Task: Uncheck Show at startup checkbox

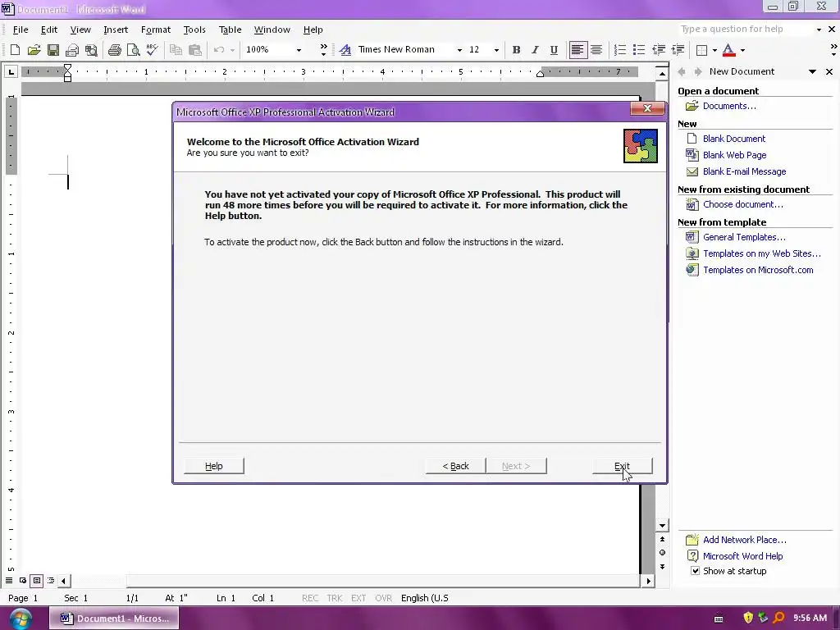Action: (695, 571)
